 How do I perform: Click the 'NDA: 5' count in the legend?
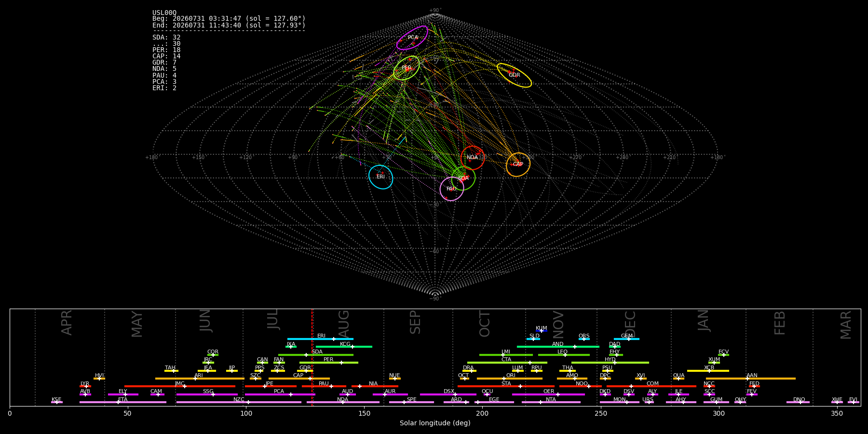(164, 68)
